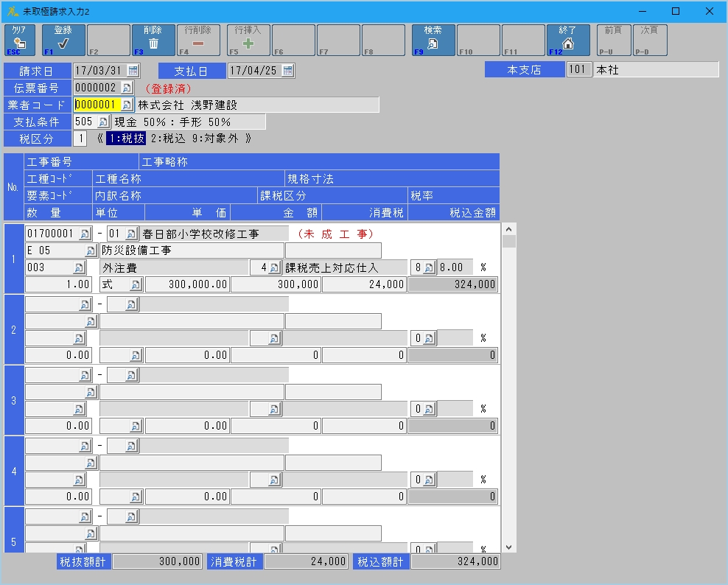
Task: Click the 行挿入 (Insert Row) F5 button
Action: [x=248, y=41]
